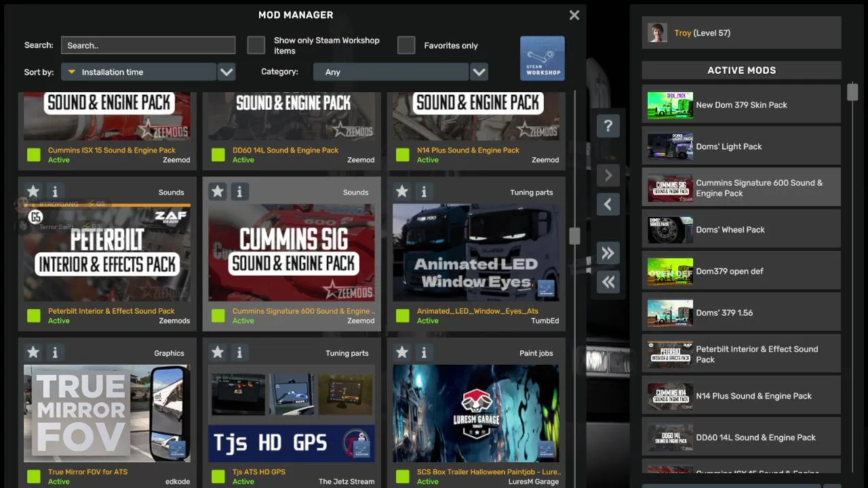The image size is (868, 488).
Task: Activate all mods with double right arrow
Action: 608,253
